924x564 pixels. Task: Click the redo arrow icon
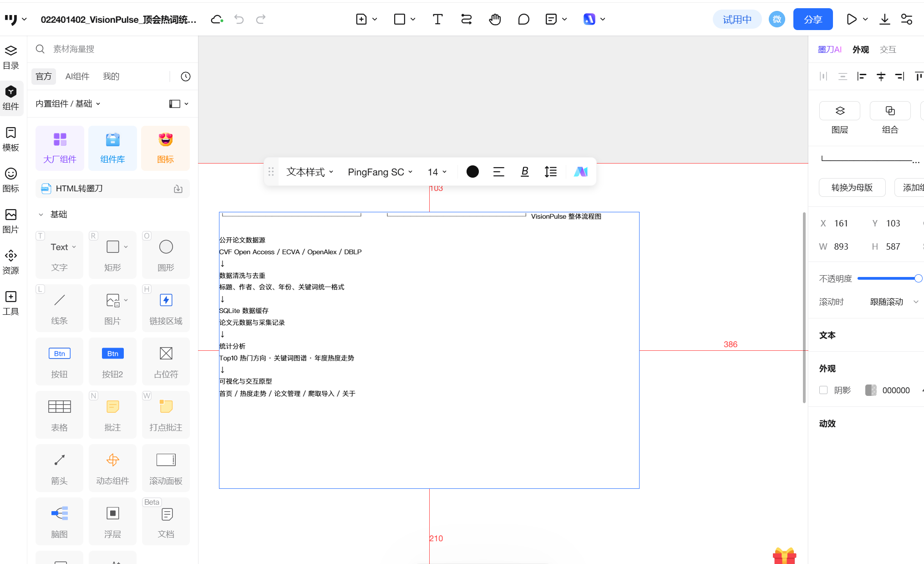coord(261,19)
